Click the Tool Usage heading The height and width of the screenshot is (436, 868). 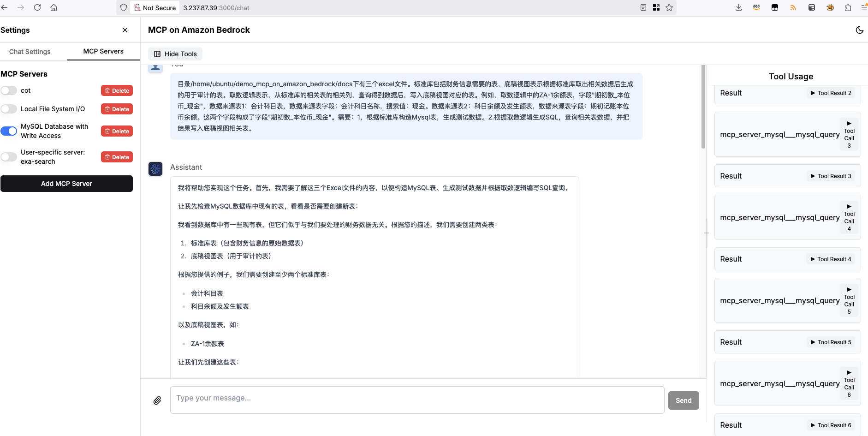[791, 77]
